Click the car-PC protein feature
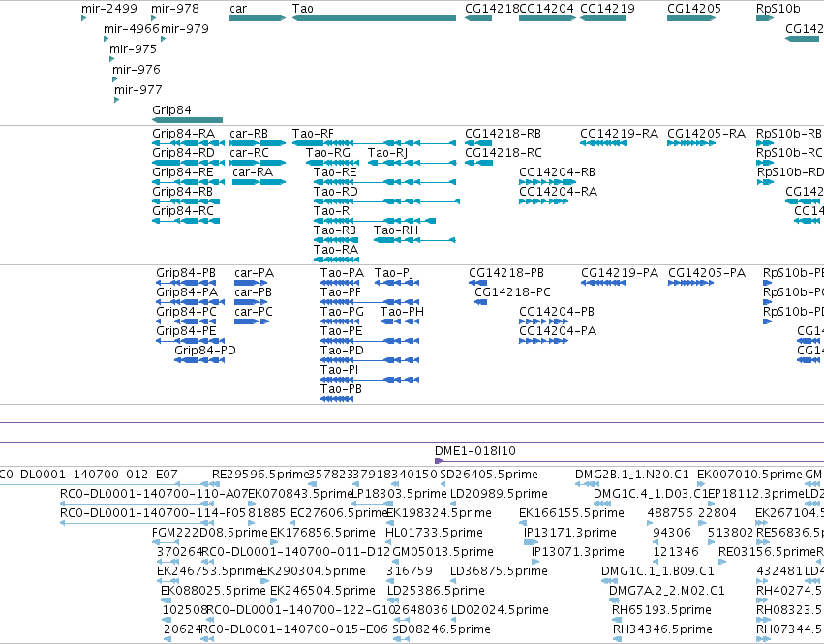Image resolution: width=824 pixels, height=644 pixels. click(x=252, y=322)
